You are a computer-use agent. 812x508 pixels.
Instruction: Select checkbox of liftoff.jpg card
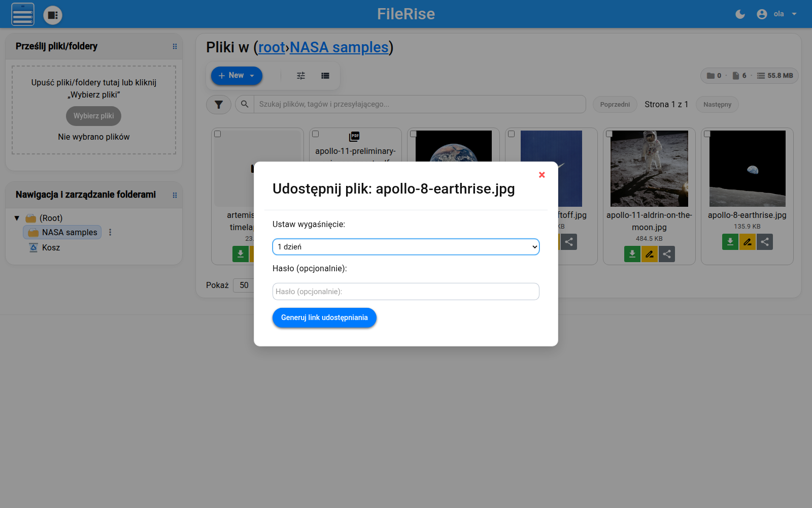[512, 134]
